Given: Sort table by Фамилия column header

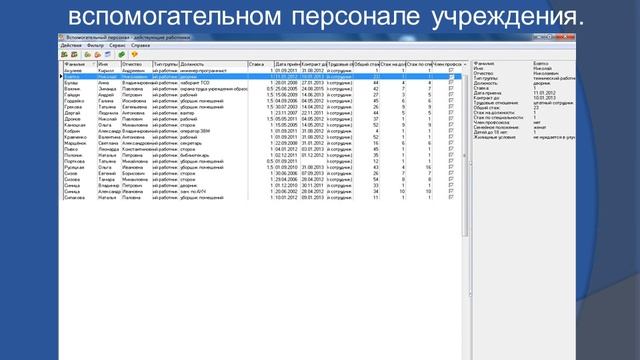Looking at the screenshot, I should 80,64.
